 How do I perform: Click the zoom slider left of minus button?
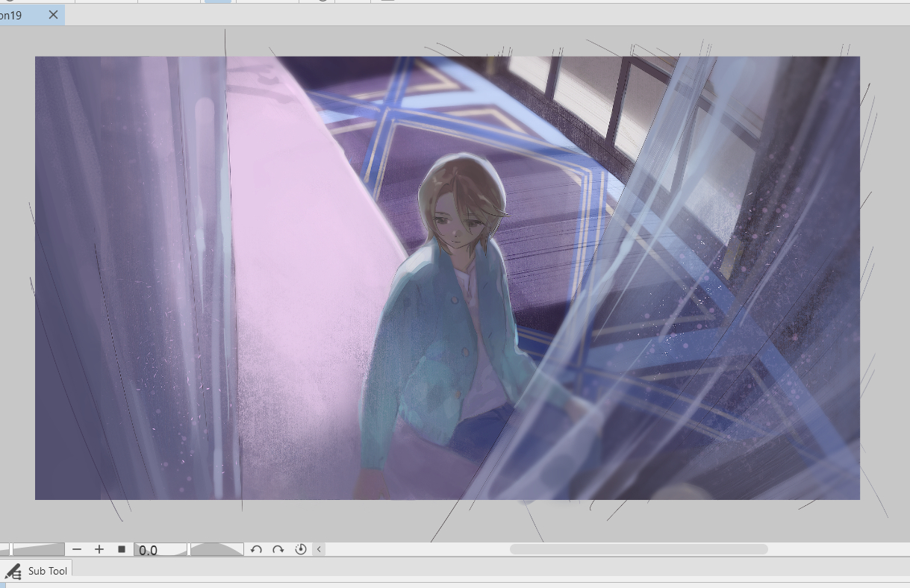click(38, 549)
